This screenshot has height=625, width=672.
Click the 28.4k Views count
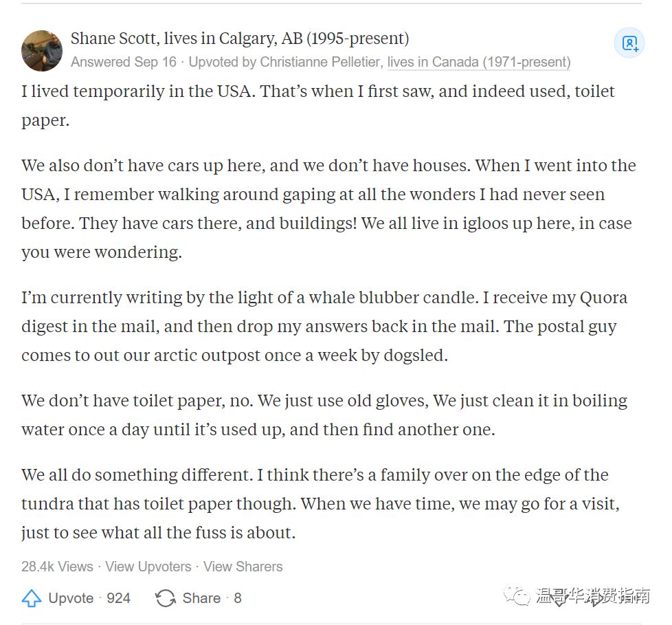coord(57,567)
